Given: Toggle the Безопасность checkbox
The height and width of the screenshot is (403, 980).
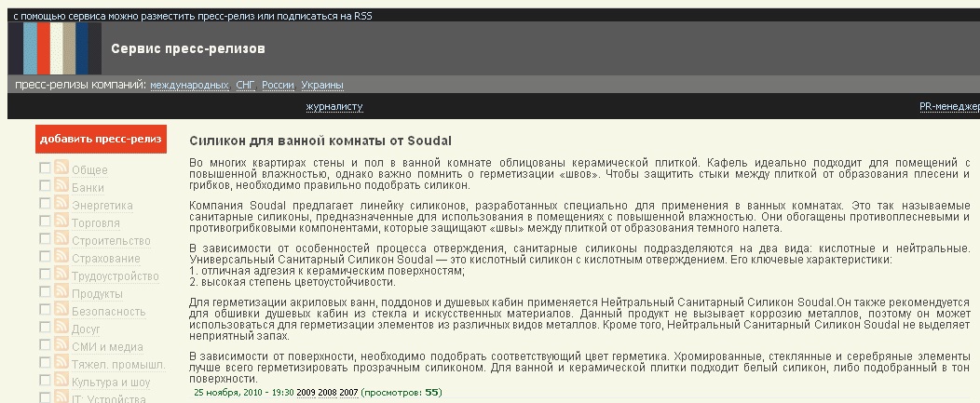Looking at the screenshot, I should 45,309.
